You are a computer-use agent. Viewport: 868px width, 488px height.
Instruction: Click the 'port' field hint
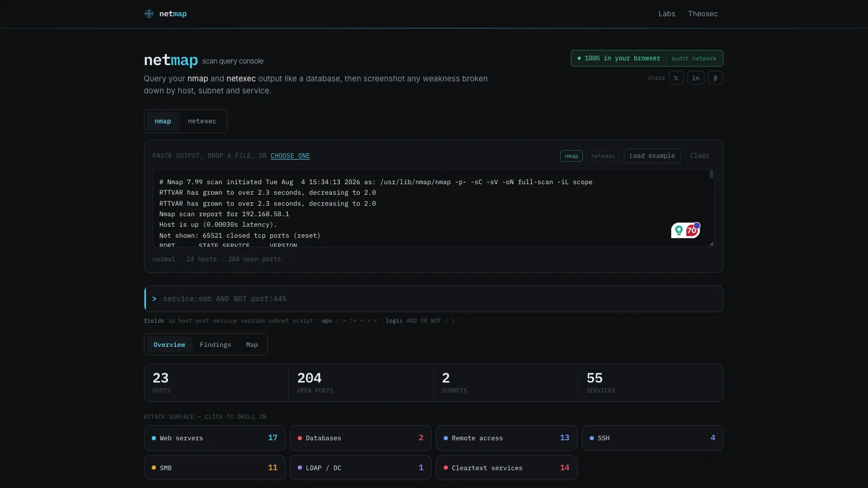tap(202, 321)
